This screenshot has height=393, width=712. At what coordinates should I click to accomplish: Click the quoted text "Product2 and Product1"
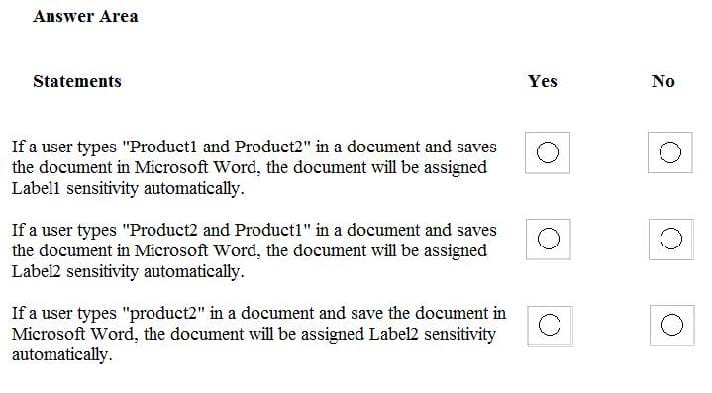[x=217, y=230]
